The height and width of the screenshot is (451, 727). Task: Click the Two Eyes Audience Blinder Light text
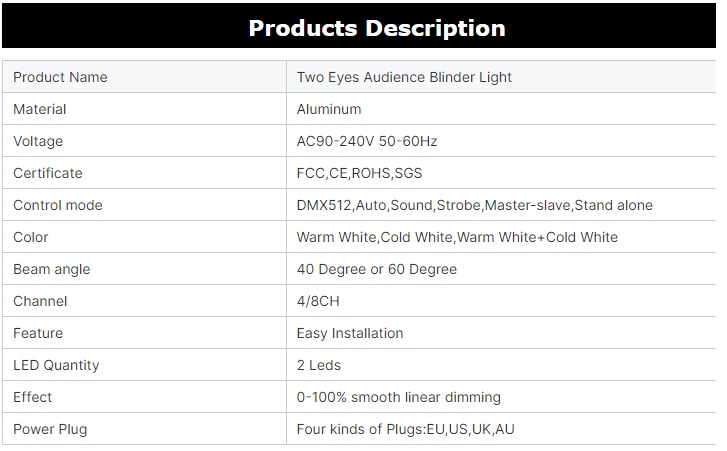click(x=404, y=77)
